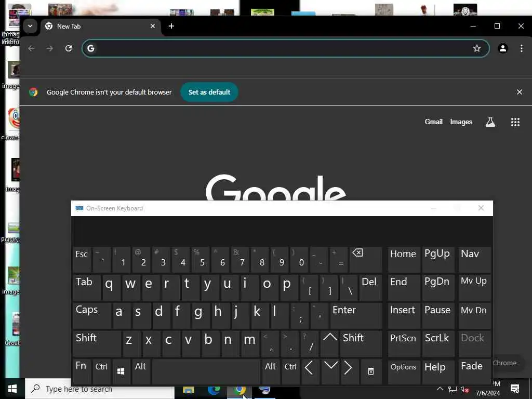Toggle right Alt key on keyboard

click(270, 371)
